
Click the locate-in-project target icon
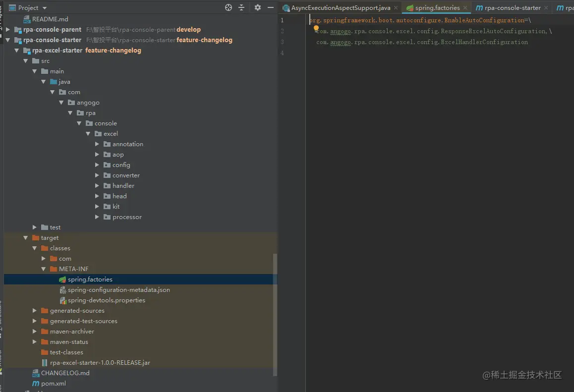coord(229,8)
